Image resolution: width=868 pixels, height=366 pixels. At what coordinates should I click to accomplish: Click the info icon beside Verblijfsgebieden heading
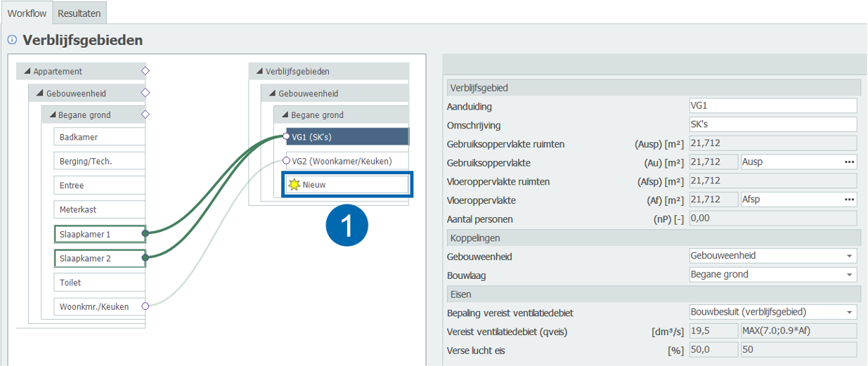pos(12,40)
